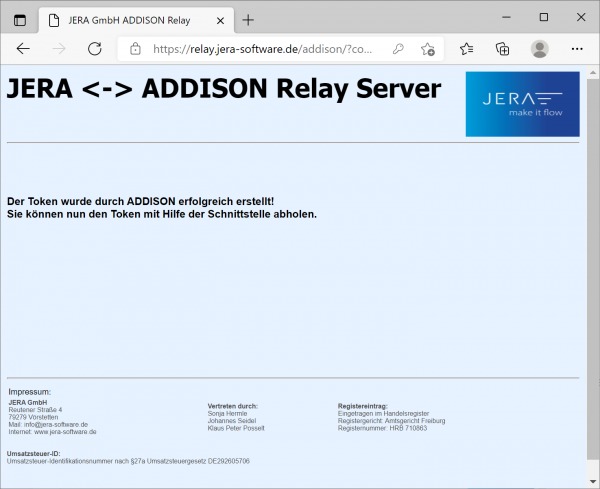Open the Favorites list

(467, 48)
